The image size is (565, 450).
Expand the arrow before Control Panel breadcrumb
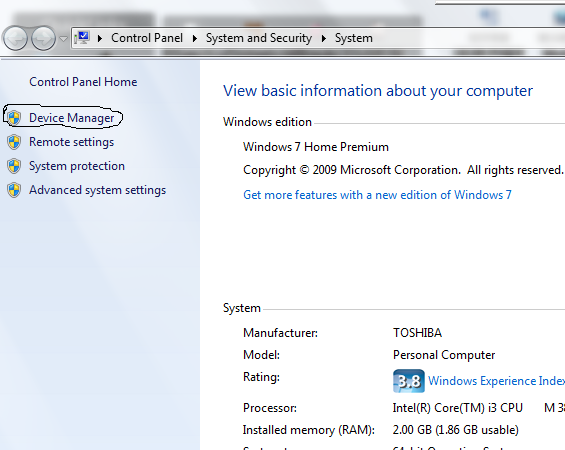point(100,38)
